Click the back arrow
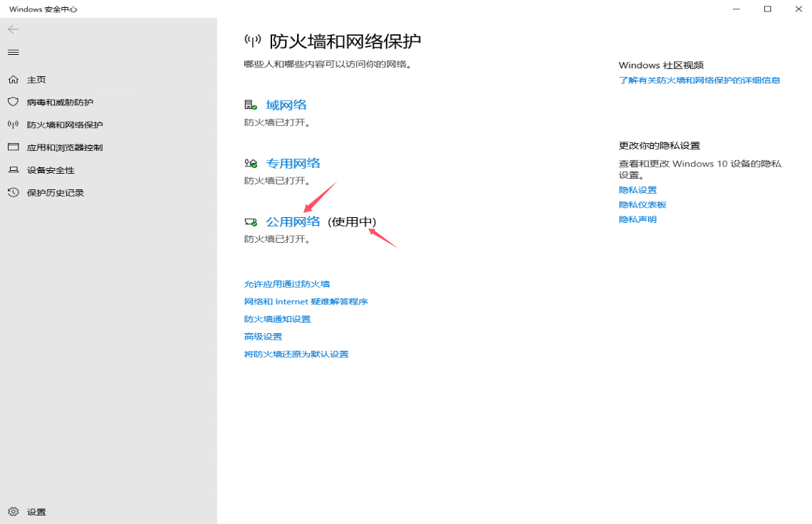Viewport: 812px width, 524px height. (x=13, y=30)
